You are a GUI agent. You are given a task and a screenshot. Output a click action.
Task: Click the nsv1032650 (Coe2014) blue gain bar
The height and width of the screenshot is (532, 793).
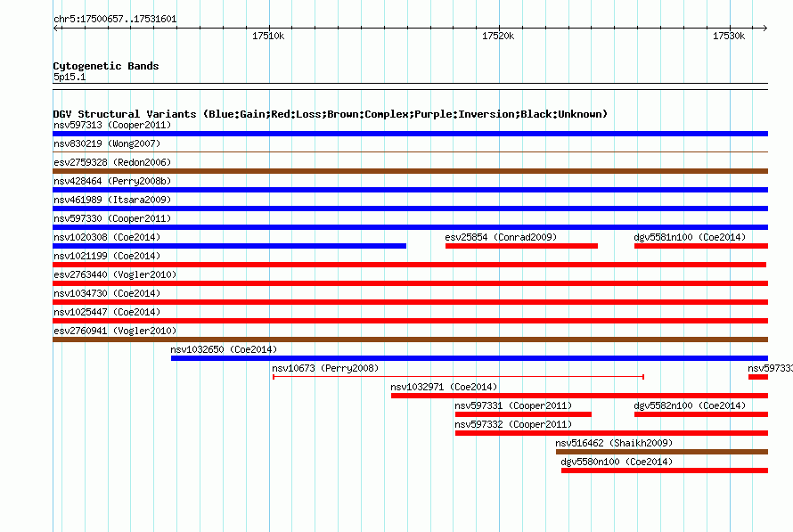pos(470,358)
